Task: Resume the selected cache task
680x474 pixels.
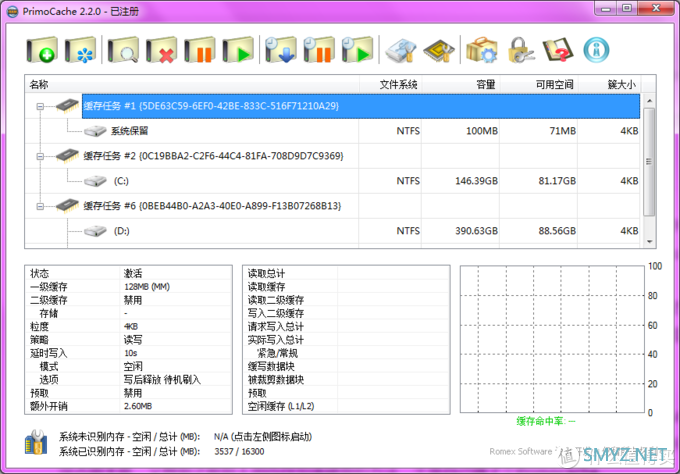Action: (x=238, y=50)
